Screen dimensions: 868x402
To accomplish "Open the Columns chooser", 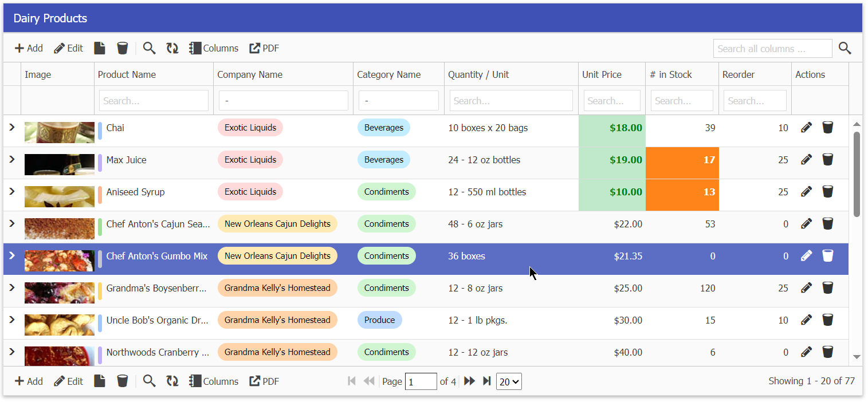I will point(214,48).
